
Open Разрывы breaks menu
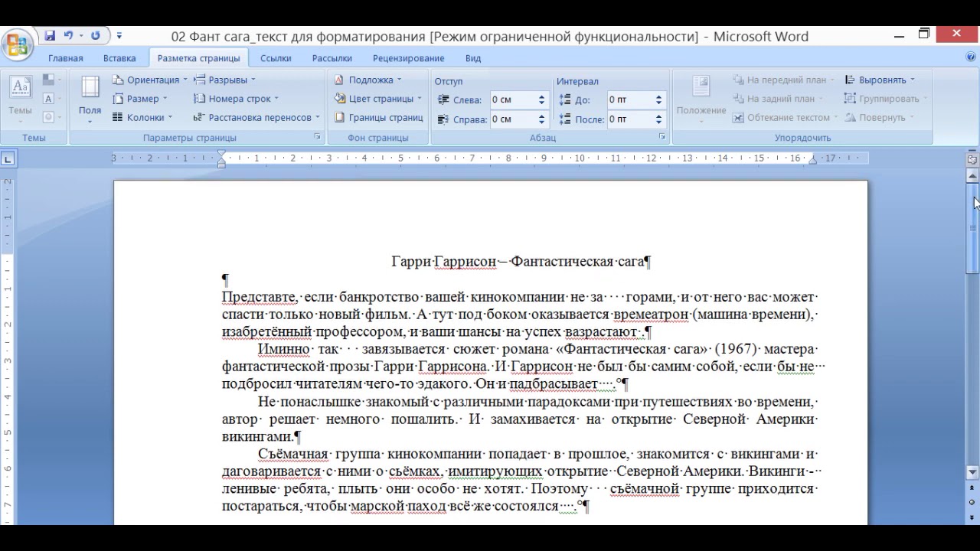point(224,80)
